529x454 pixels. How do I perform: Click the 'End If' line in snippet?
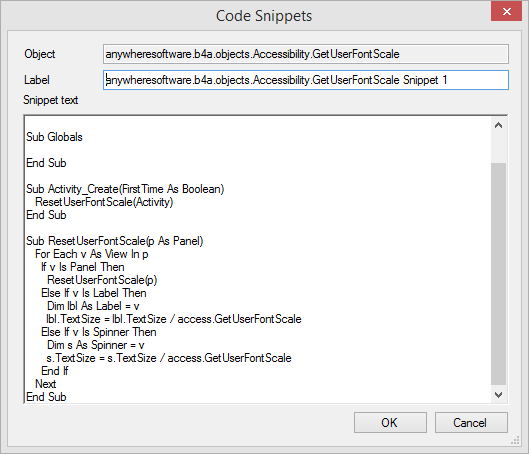[55, 371]
